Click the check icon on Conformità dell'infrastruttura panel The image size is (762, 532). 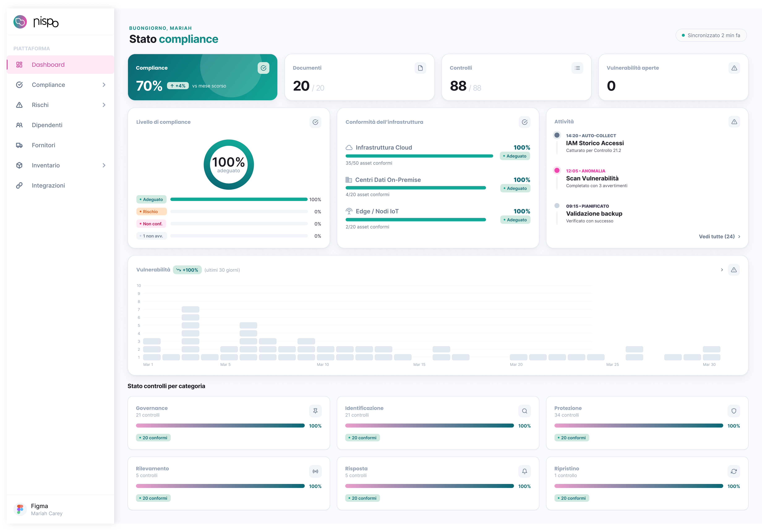click(524, 122)
